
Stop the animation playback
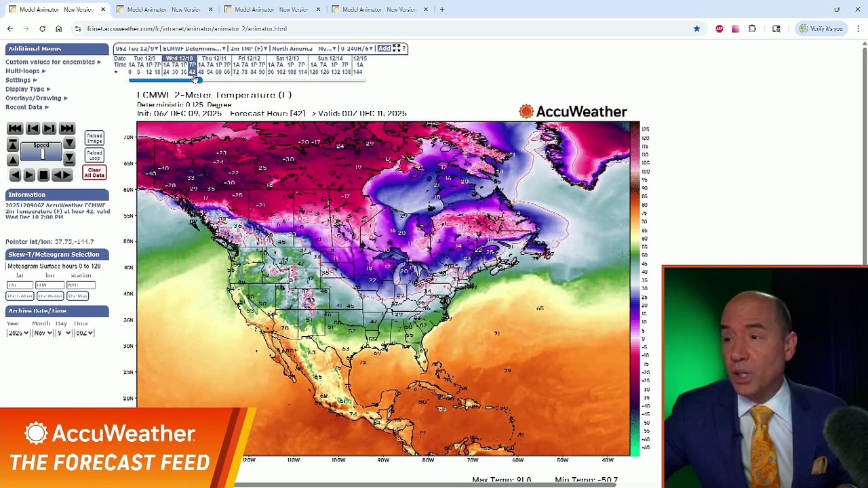tap(43, 175)
